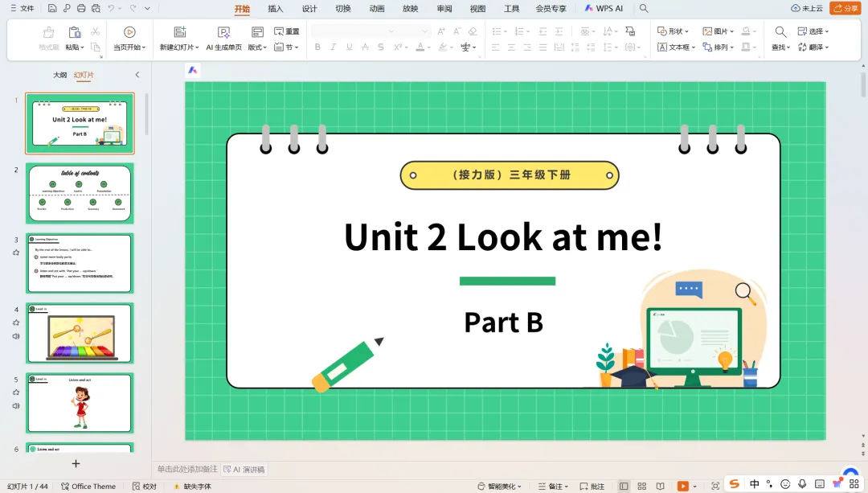
Task: Open the 动画 ribbon tab
Action: point(377,9)
